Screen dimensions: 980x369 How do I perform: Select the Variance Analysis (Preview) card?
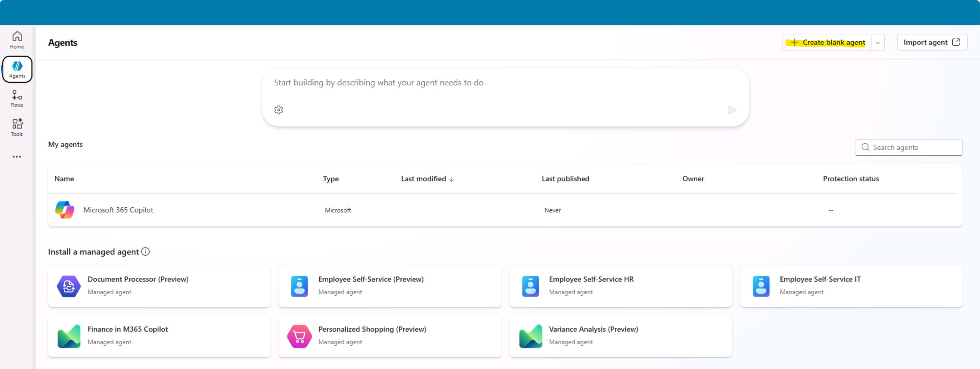620,336
